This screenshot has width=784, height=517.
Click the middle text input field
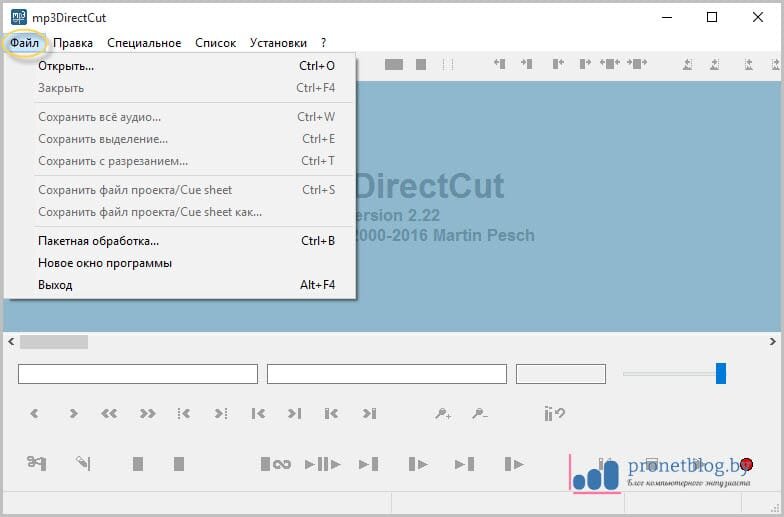pos(387,374)
